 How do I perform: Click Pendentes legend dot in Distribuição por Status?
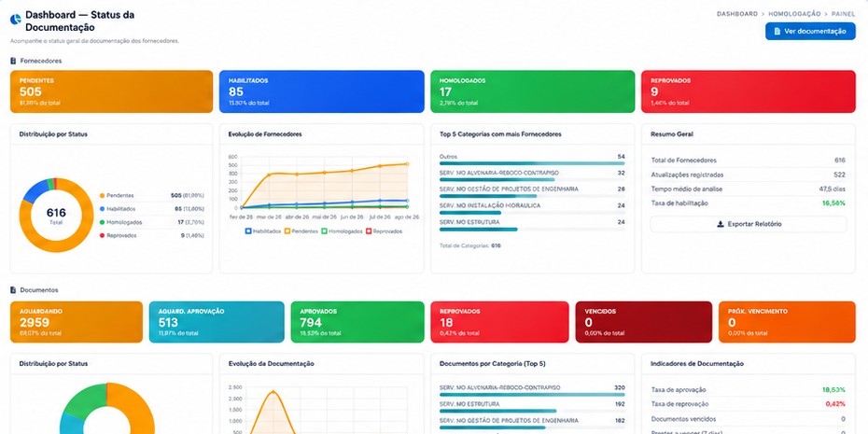tap(102, 195)
